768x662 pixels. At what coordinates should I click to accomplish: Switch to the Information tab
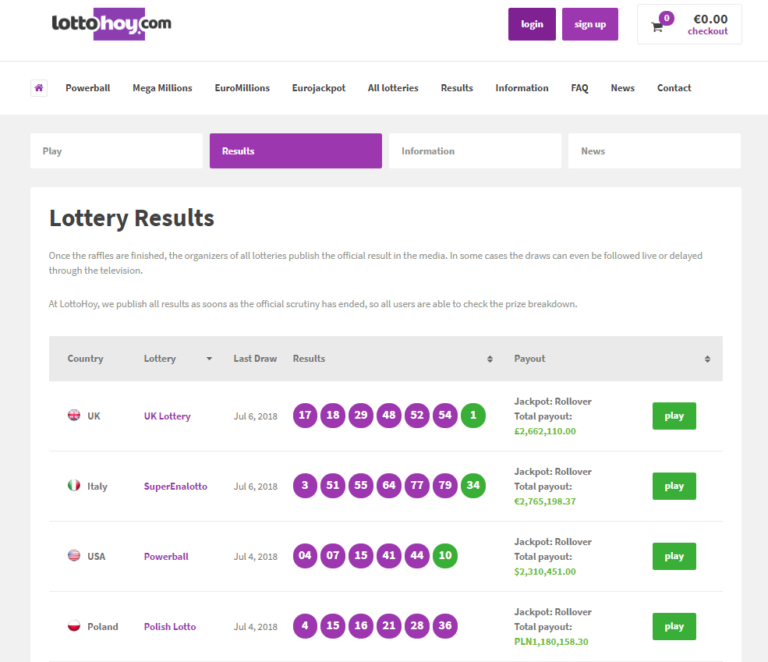pyautogui.click(x=474, y=151)
